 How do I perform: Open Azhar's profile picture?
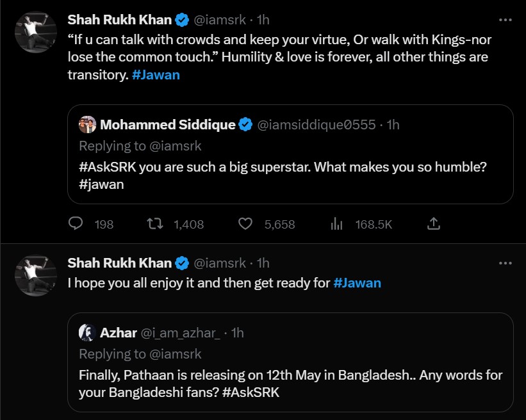click(87, 332)
